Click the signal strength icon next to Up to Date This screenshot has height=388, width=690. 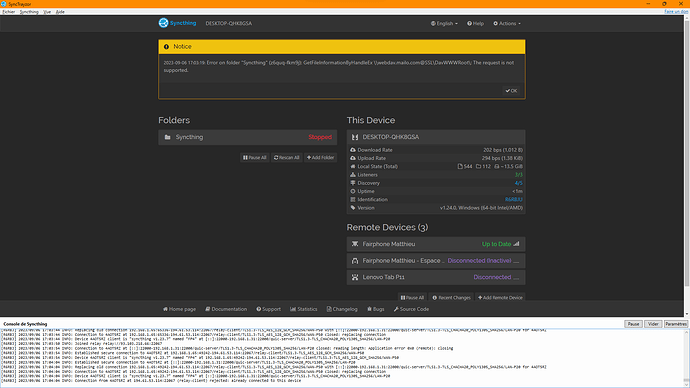point(517,244)
